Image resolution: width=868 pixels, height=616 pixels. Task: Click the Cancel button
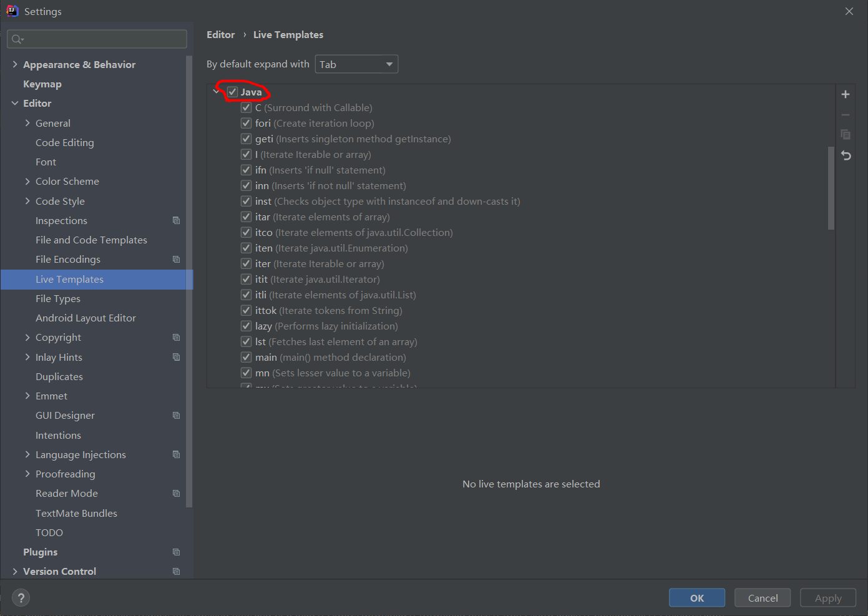[763, 598]
